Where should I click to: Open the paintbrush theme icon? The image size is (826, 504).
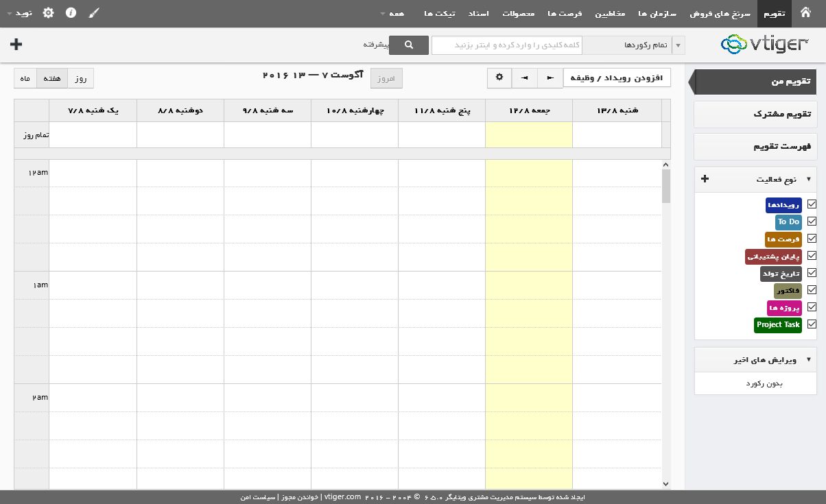pyautogui.click(x=94, y=13)
